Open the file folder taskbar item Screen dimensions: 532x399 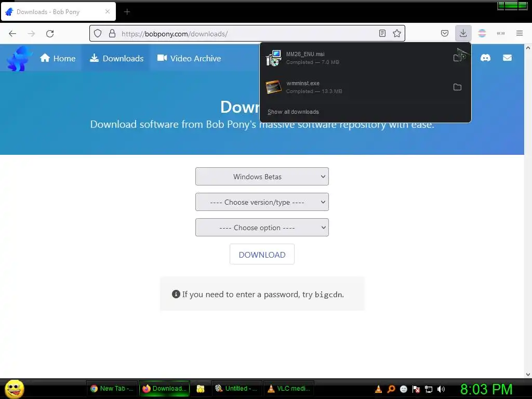(201, 389)
